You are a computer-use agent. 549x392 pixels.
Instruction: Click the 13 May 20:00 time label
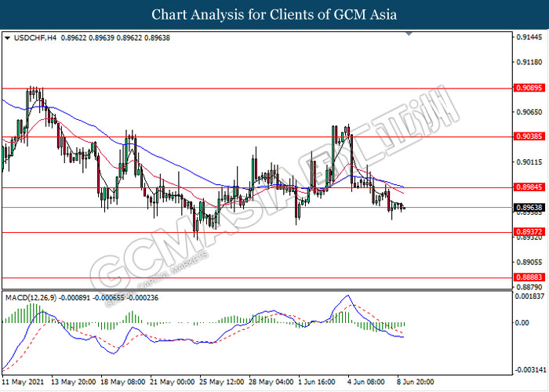[73, 382]
